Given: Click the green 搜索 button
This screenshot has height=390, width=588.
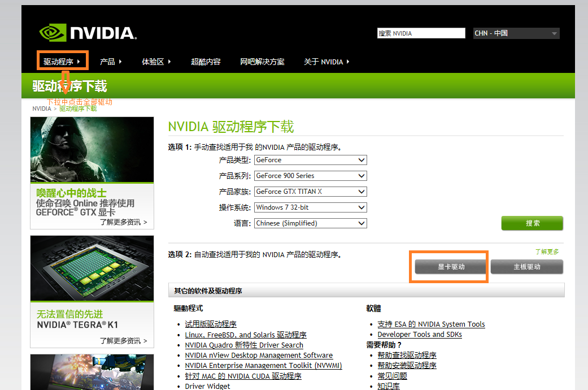Looking at the screenshot, I should [x=532, y=223].
